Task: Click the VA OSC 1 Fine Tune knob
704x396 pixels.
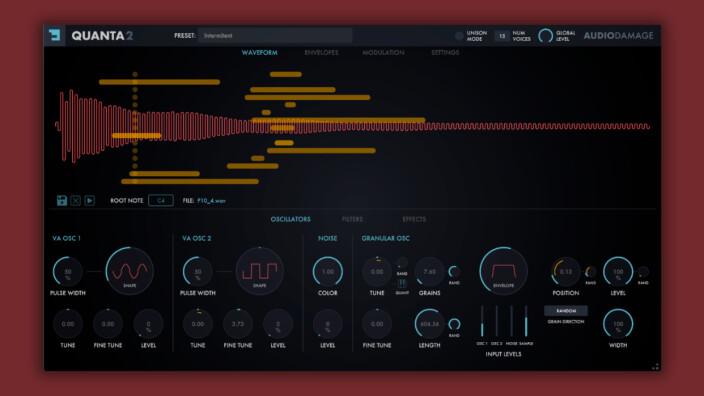Action: [x=108, y=324]
